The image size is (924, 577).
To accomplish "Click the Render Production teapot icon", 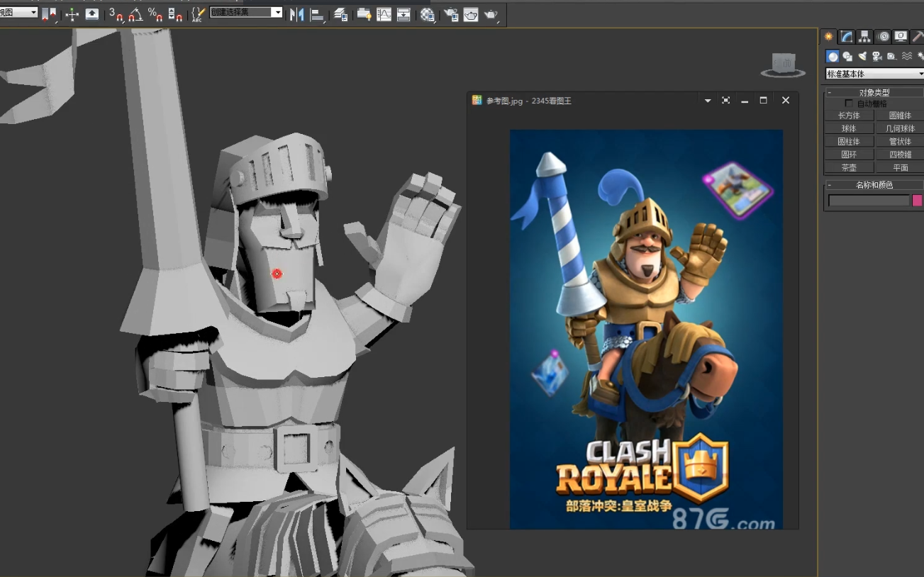I will (491, 14).
